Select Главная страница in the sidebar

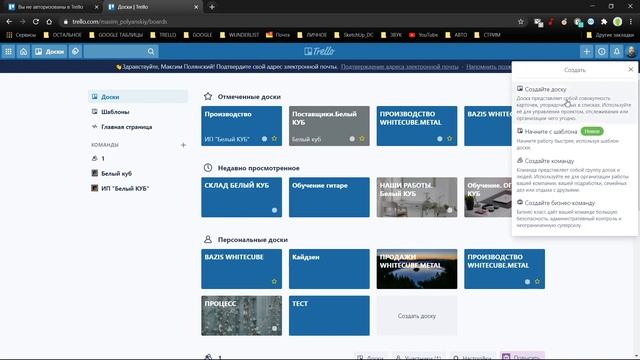click(138, 127)
